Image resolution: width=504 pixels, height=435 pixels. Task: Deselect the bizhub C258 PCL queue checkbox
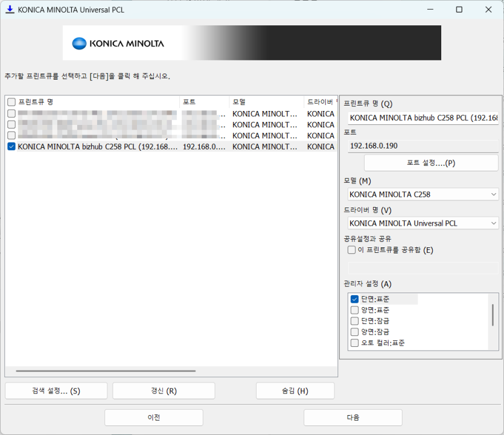pyautogui.click(x=10, y=146)
